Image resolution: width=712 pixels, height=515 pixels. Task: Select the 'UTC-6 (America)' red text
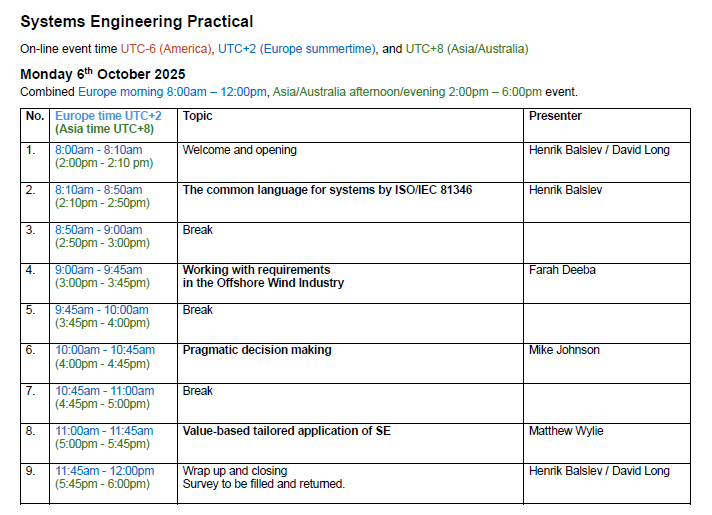pyautogui.click(x=166, y=49)
